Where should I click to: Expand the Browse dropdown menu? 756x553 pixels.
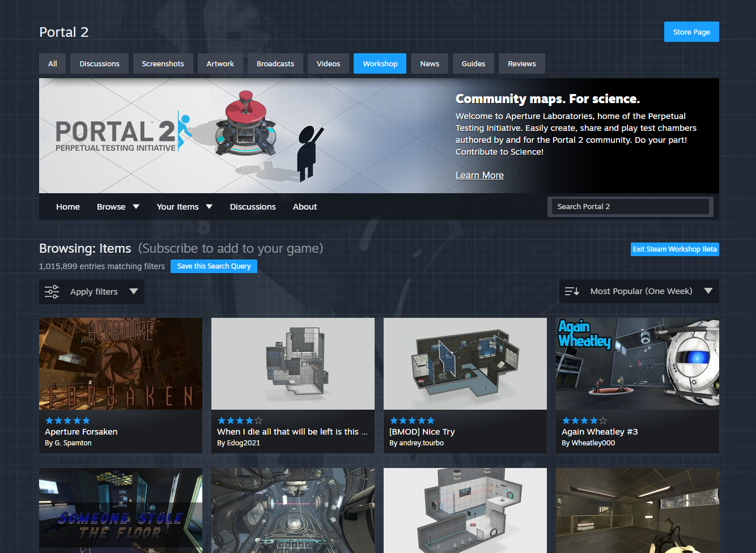coord(118,206)
